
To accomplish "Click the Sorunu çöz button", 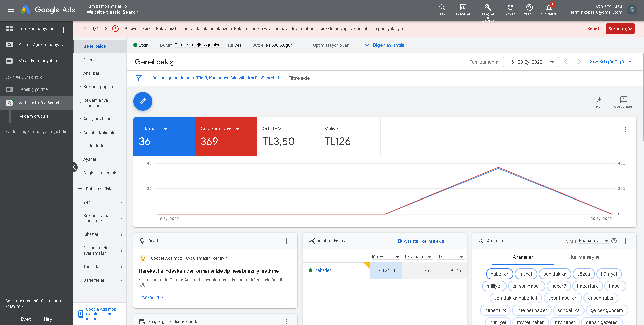I will (x=620, y=29).
